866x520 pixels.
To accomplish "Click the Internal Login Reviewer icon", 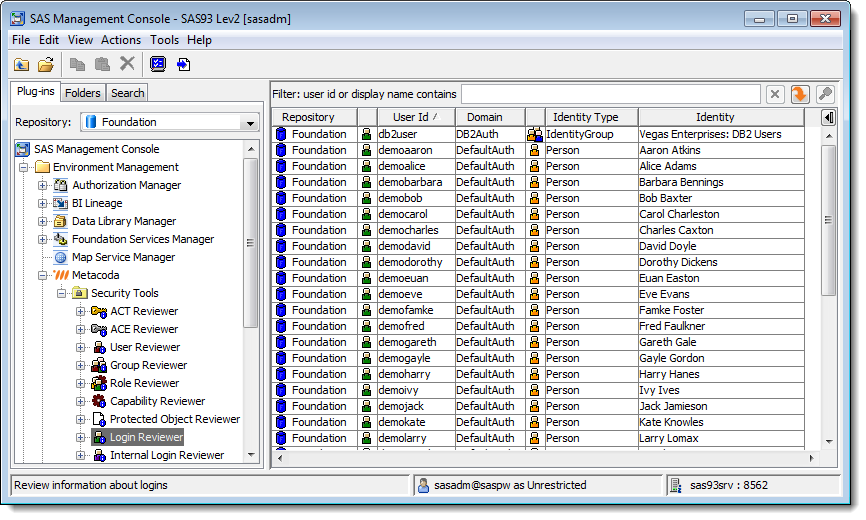I will pyautogui.click(x=99, y=455).
